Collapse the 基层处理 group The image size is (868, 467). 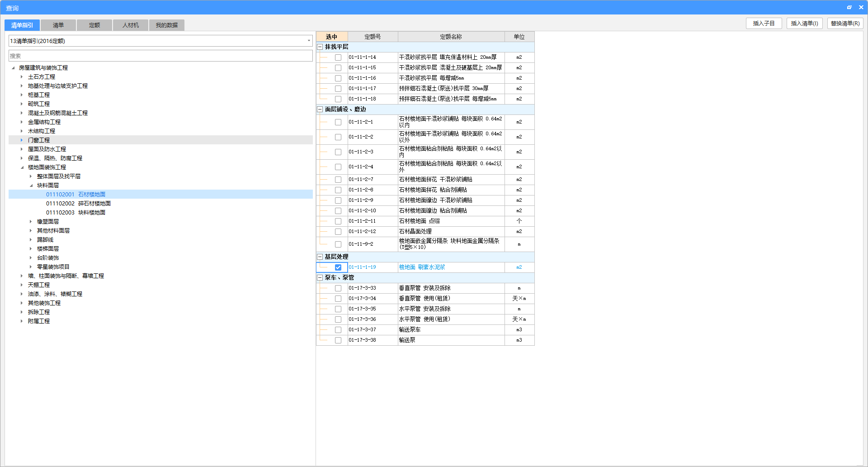320,257
